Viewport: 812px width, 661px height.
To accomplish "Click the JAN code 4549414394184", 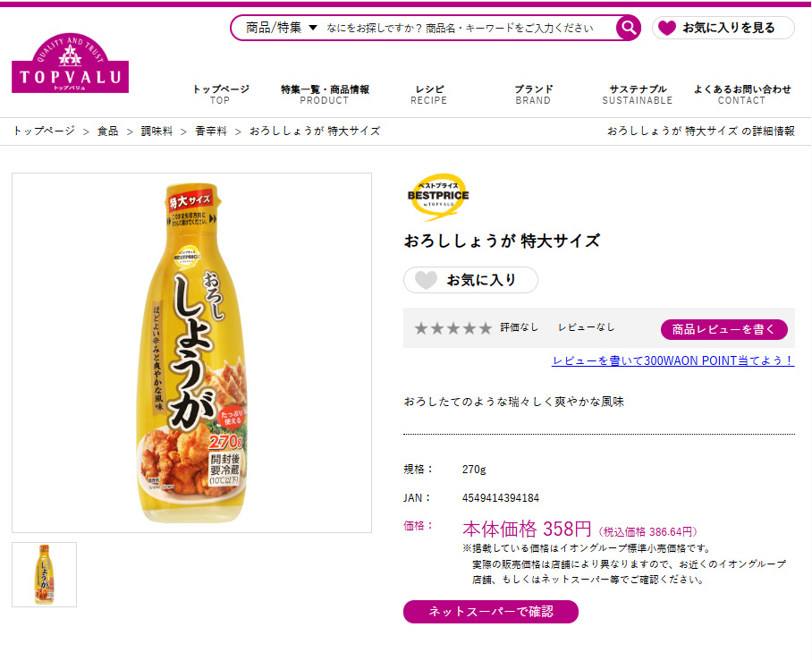I will click(501, 498).
